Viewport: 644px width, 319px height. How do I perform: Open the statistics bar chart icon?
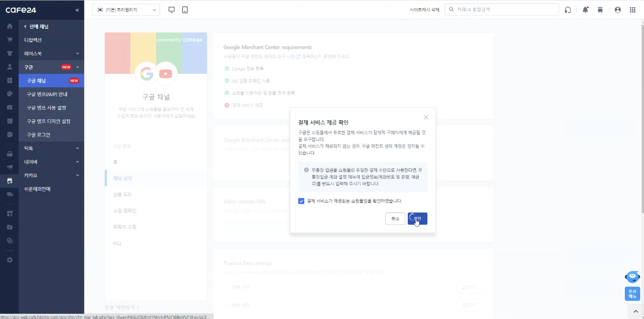tap(10, 121)
